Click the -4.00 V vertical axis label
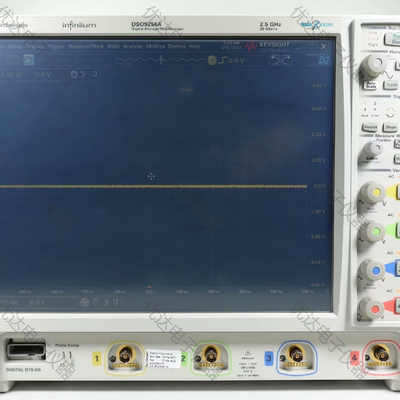The image size is (400, 400). click(x=317, y=285)
